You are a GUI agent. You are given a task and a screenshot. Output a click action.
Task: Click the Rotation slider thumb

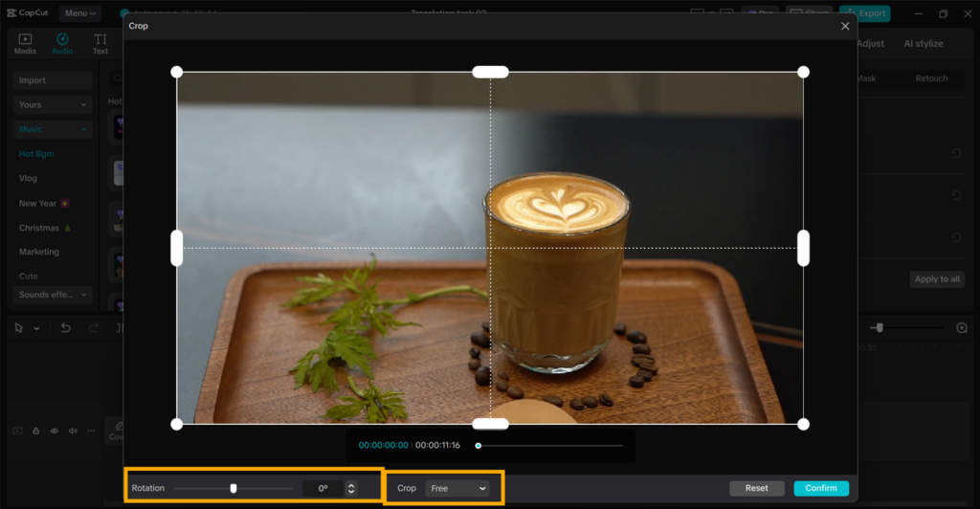click(x=234, y=488)
